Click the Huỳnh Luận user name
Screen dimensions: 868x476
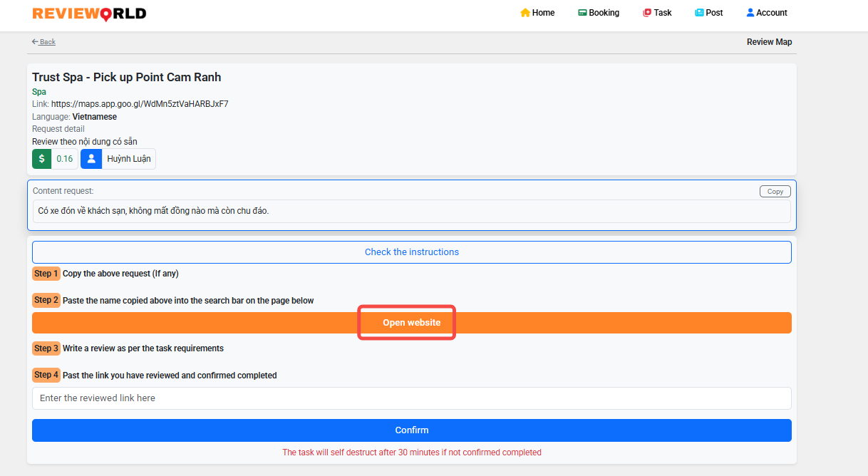(129, 159)
